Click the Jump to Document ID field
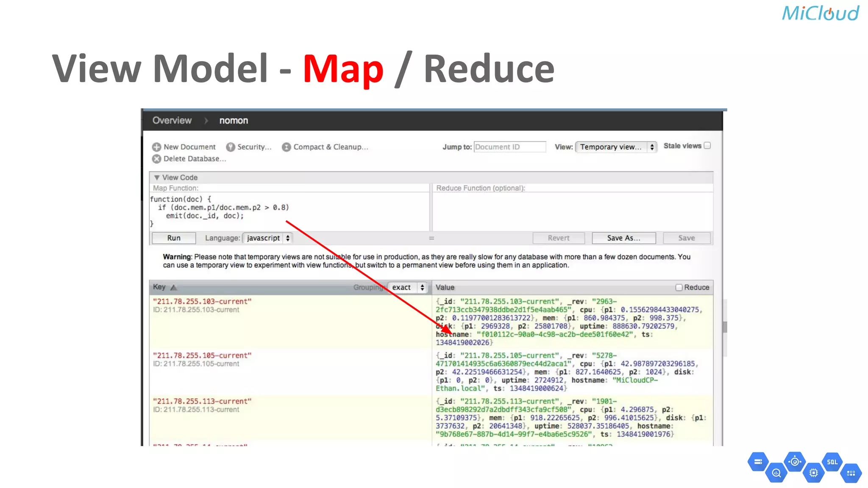868x488 pixels. coord(509,147)
